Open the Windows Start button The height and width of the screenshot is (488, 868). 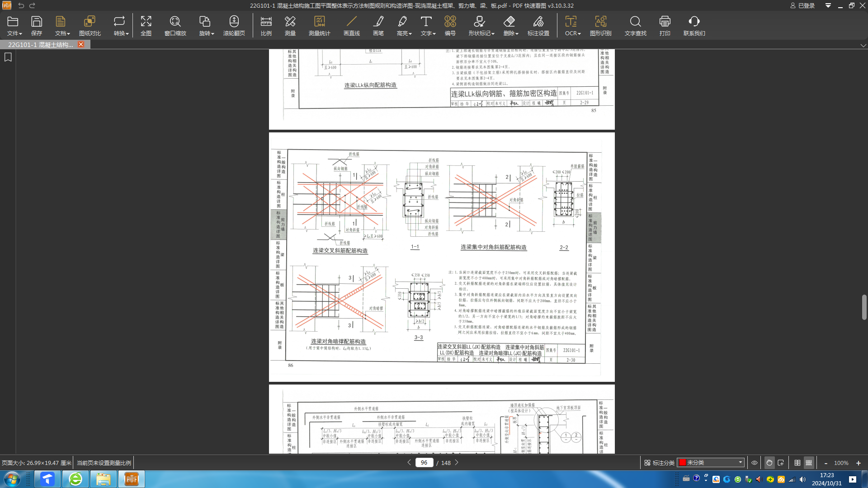pos(12,479)
